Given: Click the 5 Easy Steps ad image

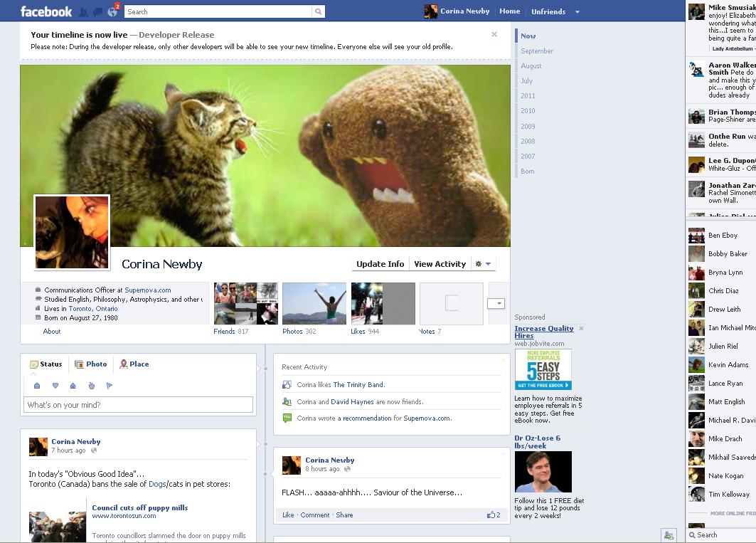Looking at the screenshot, I should 543,369.
